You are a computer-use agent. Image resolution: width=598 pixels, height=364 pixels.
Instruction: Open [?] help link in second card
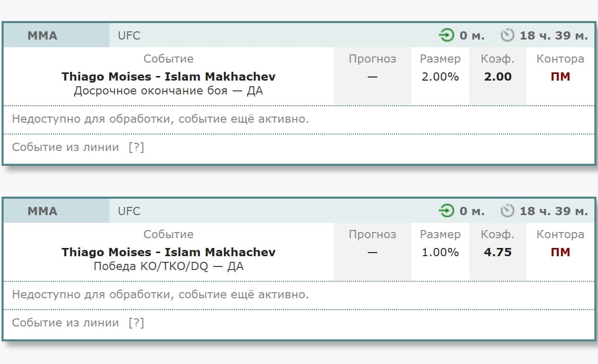tap(136, 323)
